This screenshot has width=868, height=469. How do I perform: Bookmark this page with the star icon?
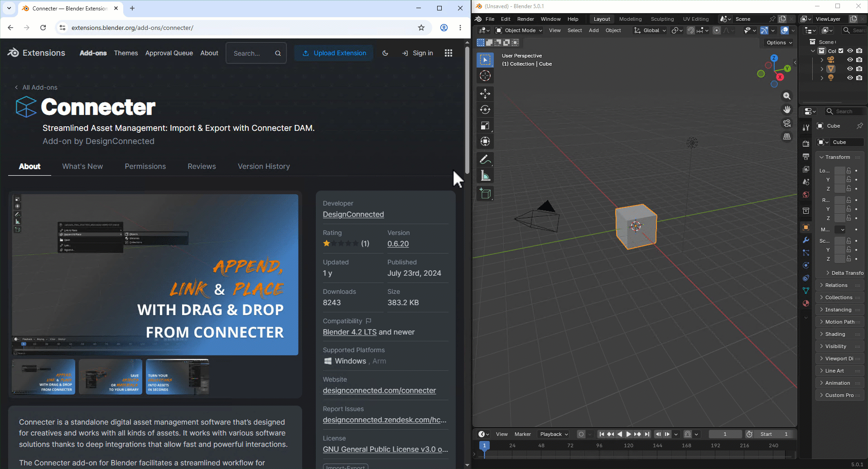pyautogui.click(x=421, y=28)
